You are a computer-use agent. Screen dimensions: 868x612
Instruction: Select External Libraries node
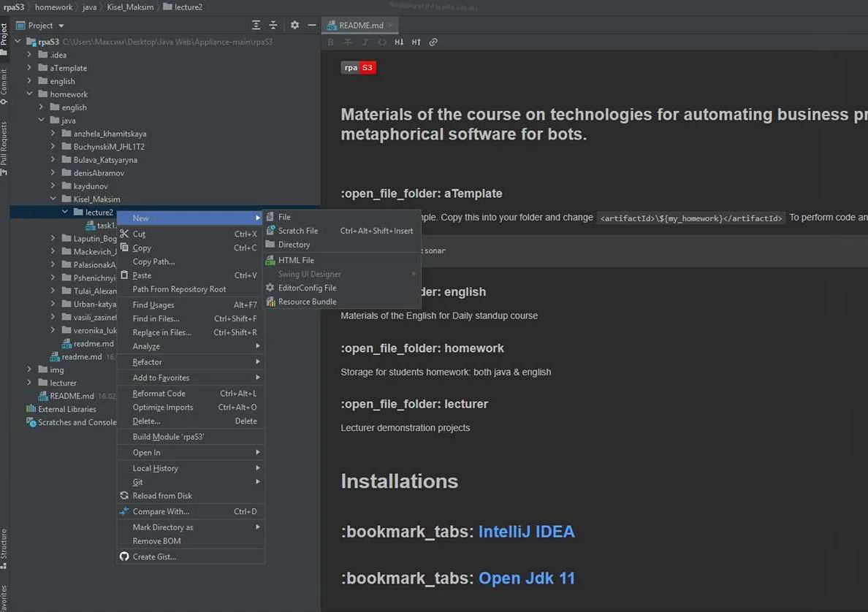(x=67, y=409)
